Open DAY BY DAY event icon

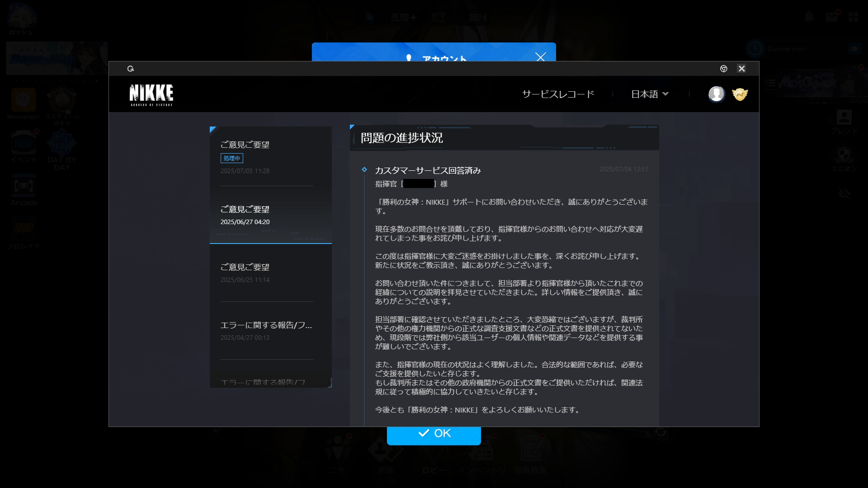click(62, 150)
